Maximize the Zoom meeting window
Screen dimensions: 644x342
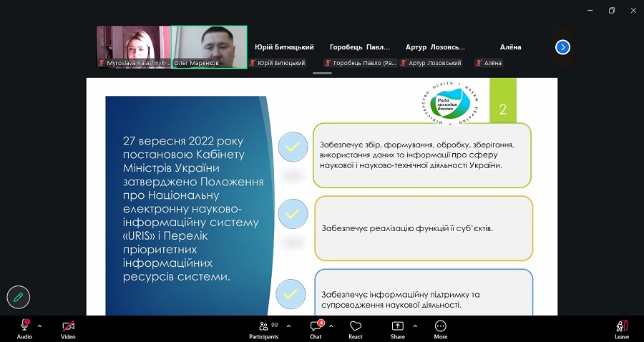point(612,10)
